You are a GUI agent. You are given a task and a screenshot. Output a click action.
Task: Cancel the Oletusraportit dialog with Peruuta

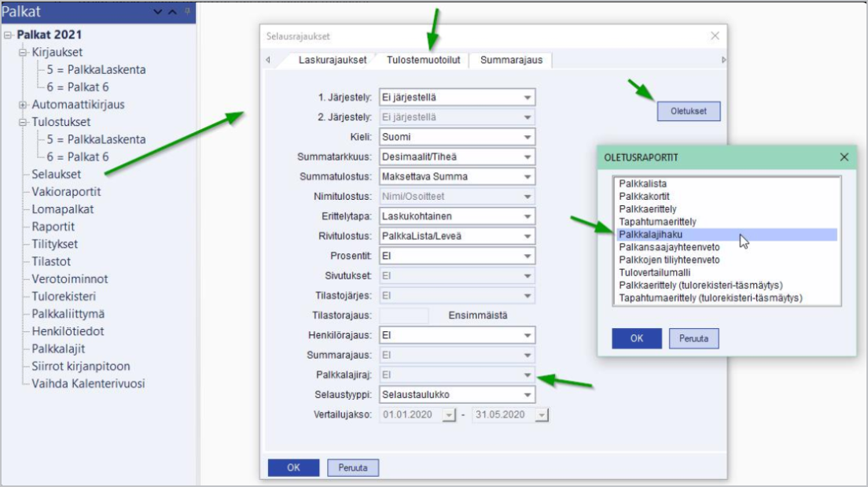[x=693, y=338]
